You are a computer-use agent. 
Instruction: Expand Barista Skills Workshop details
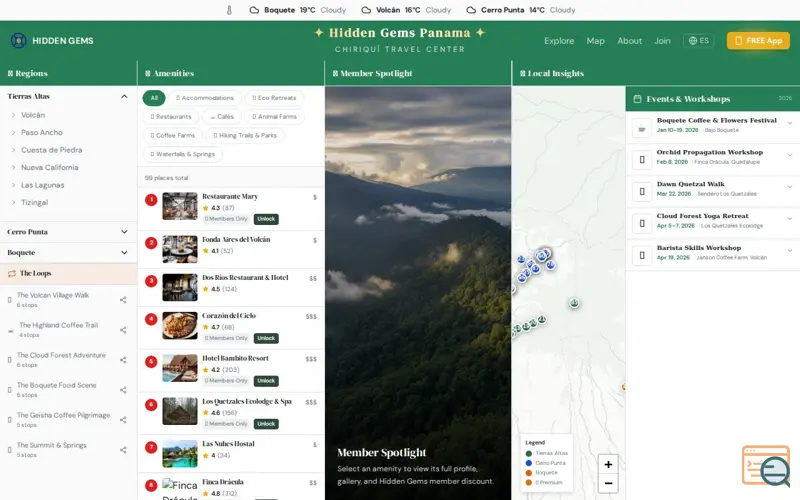789,251
